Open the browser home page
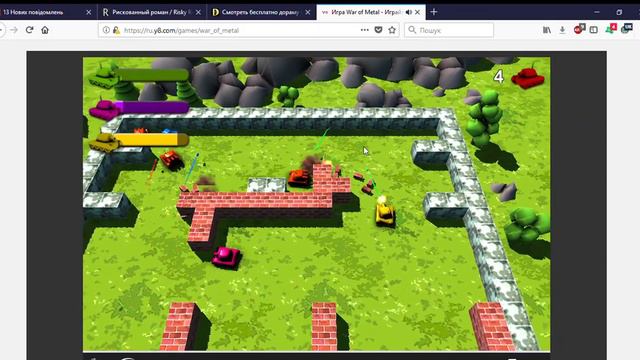 [x=45, y=30]
